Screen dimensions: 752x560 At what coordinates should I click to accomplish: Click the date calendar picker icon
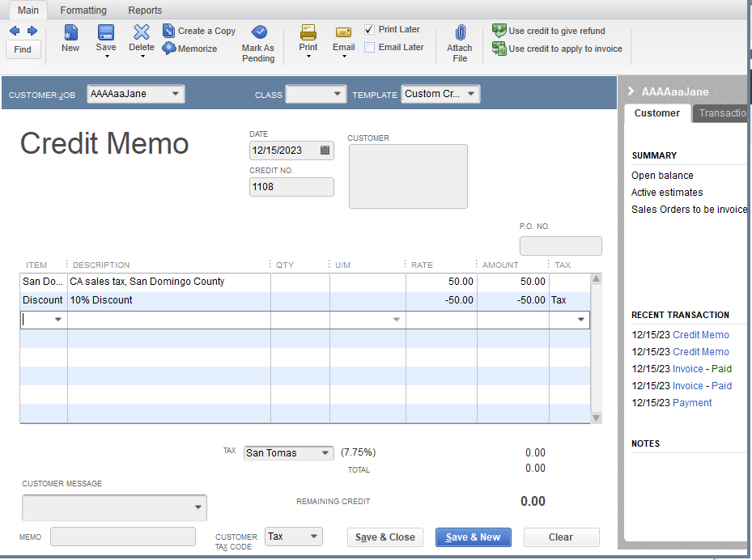coord(325,151)
